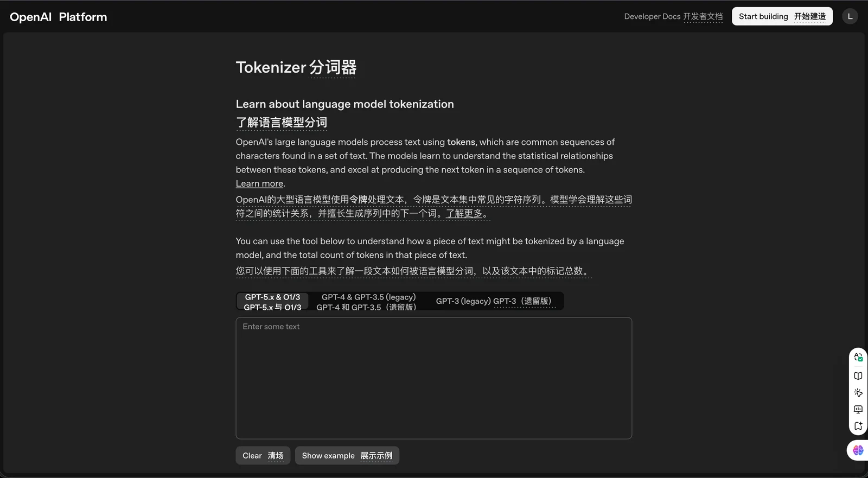
Task: Click the Tokenizer 分词器 heading
Action: tap(296, 67)
